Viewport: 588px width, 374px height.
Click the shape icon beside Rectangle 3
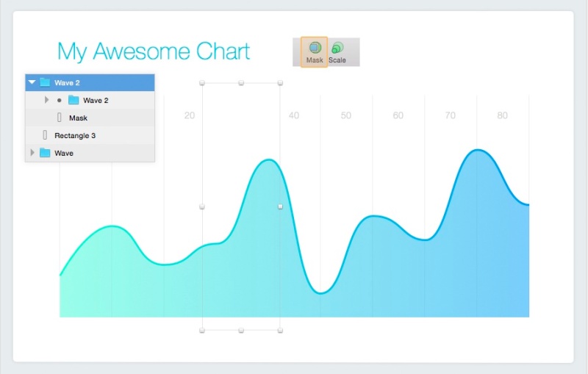point(45,135)
